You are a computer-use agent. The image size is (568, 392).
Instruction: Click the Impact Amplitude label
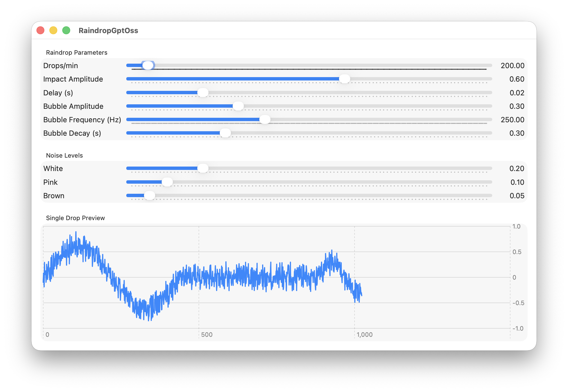[x=73, y=79]
